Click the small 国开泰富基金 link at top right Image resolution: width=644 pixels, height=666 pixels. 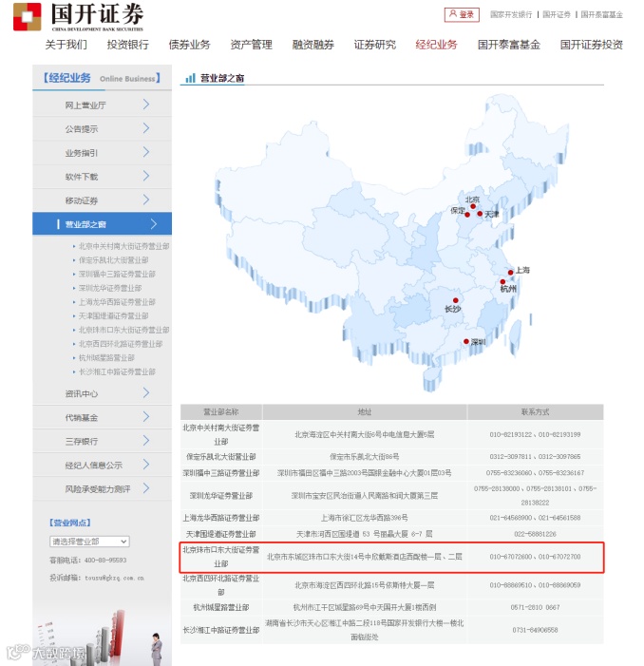[x=602, y=14]
